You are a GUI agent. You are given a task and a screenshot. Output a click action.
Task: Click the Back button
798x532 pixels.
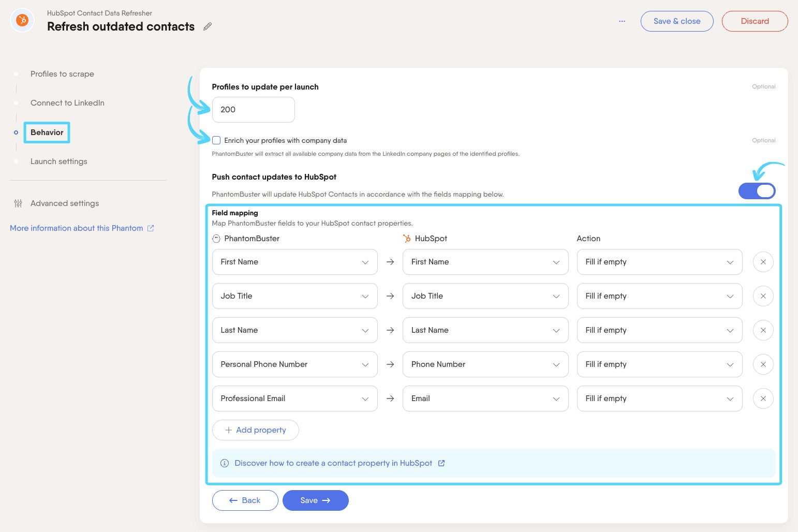245,500
